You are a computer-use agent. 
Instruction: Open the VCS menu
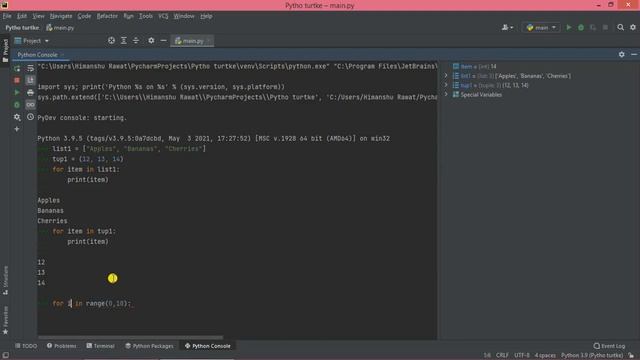coord(163,16)
